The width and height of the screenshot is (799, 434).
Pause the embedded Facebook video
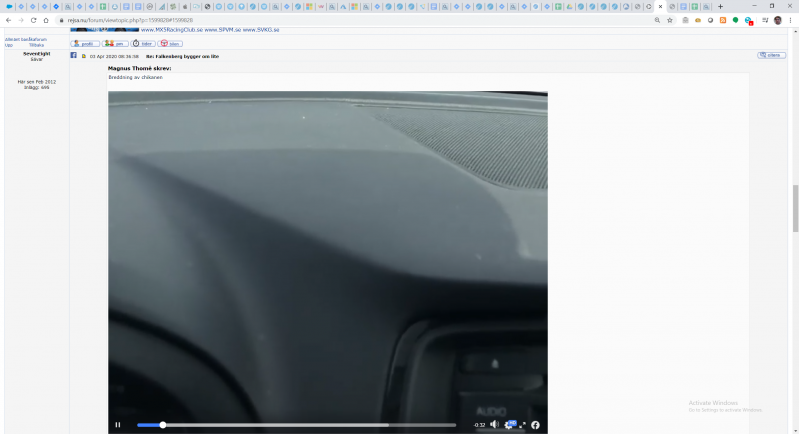point(118,425)
